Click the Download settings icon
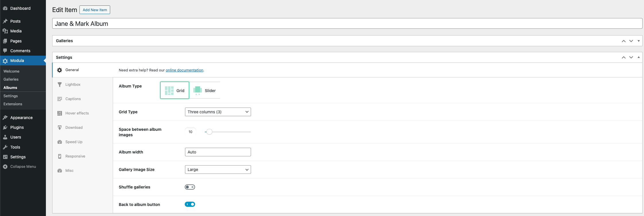The height and width of the screenshot is (216, 644). pos(60,128)
